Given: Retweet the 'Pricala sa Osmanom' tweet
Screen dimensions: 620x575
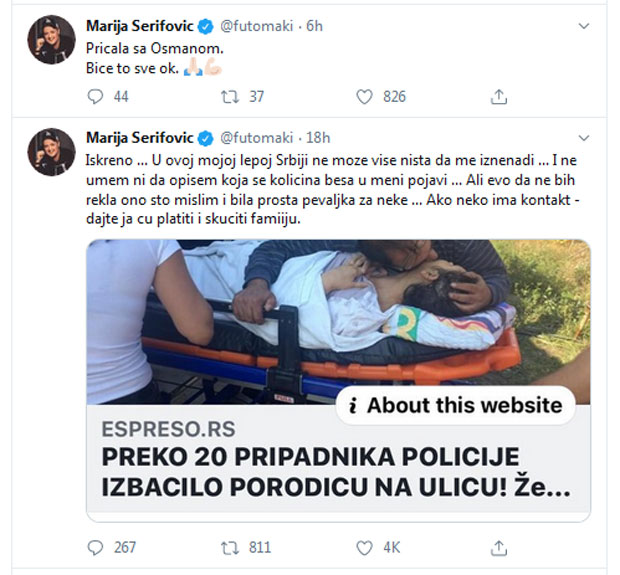Looking at the screenshot, I should (x=228, y=97).
